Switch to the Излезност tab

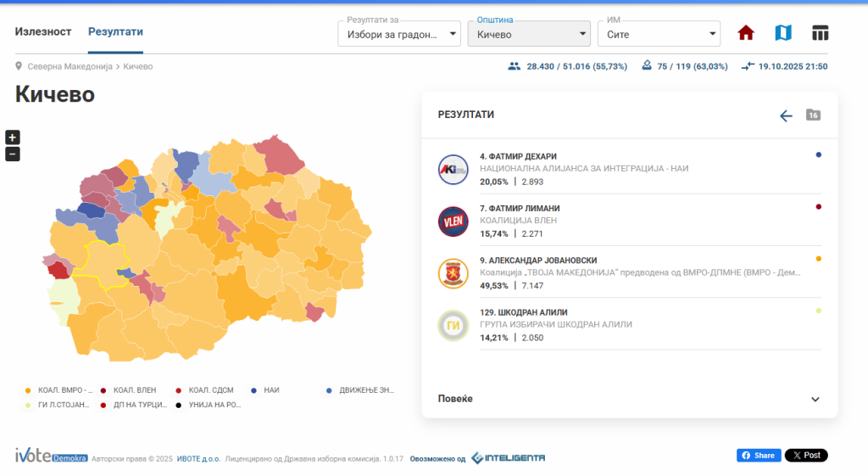(43, 31)
